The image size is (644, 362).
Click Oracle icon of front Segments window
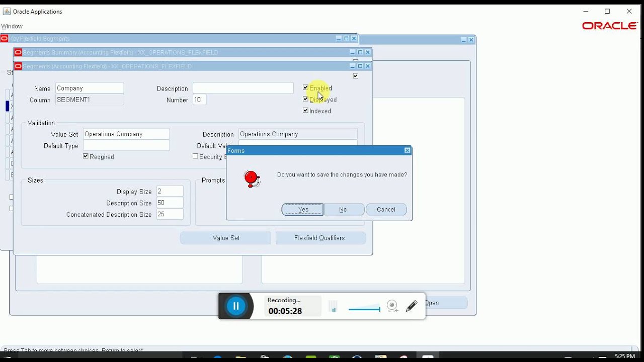click(x=18, y=66)
